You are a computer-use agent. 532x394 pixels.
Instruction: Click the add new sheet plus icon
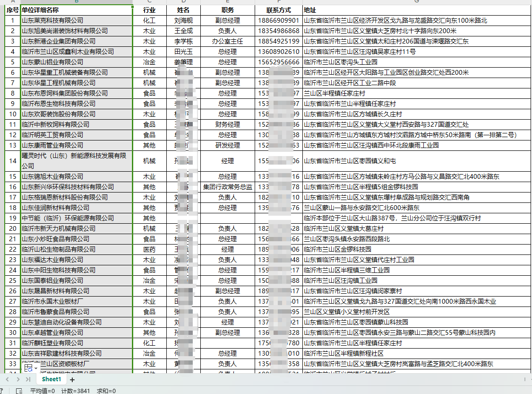pos(72,379)
